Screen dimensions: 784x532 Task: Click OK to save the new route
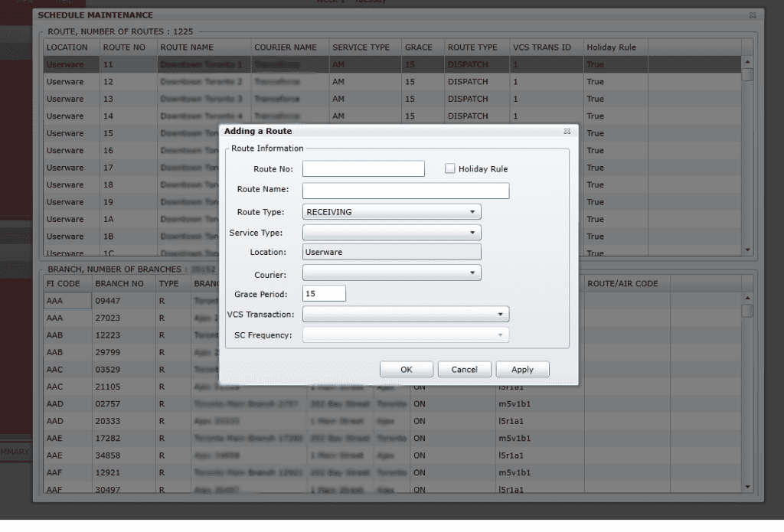pos(406,368)
